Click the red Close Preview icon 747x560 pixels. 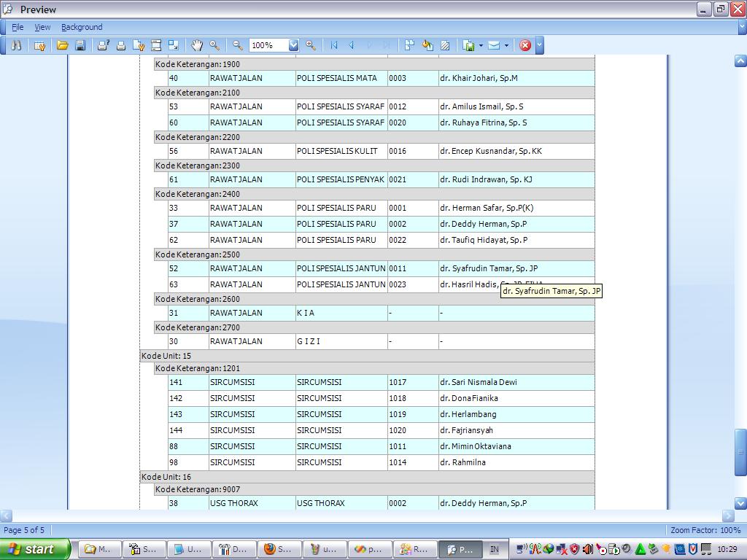click(525, 45)
